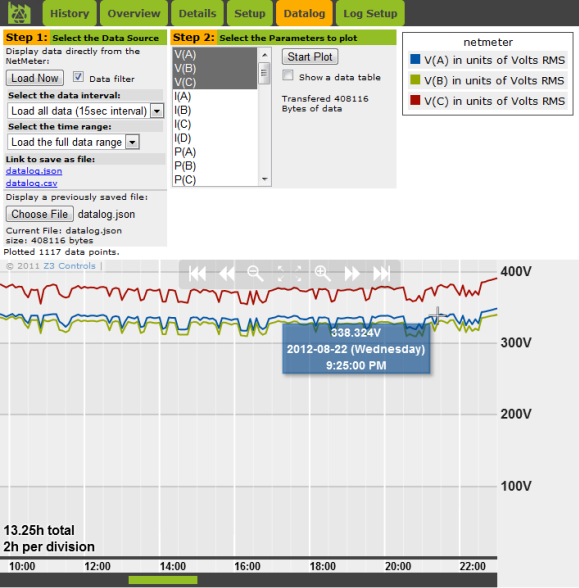Viewport: 579px width, 588px height.
Task: Jump to the start of the plot
Action: click(197, 273)
